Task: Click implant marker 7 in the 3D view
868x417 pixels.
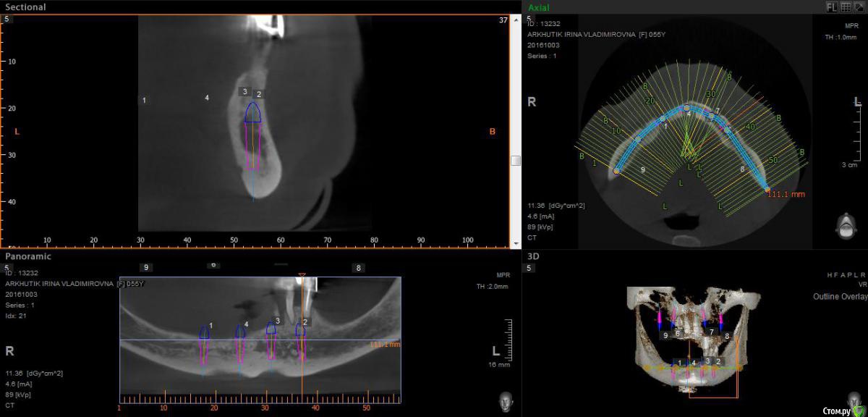Action: click(x=712, y=332)
